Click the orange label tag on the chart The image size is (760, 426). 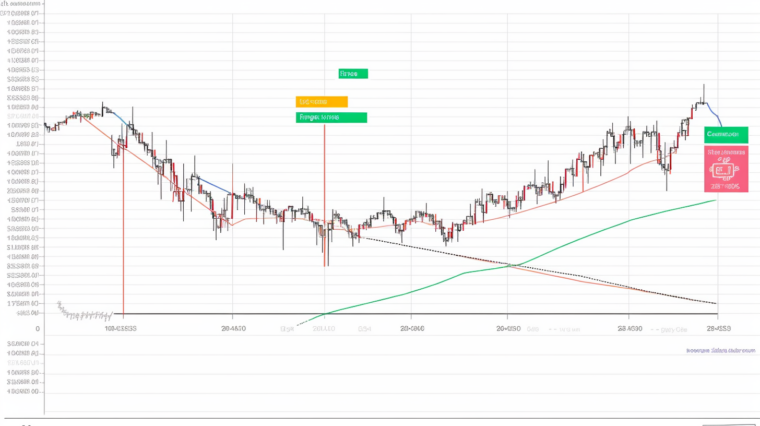[x=321, y=101]
